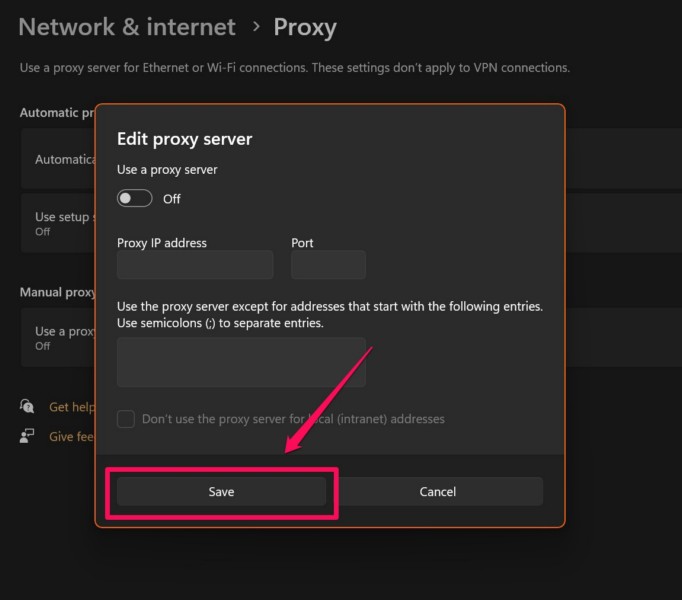Click the Get help headset icon
Image resolution: width=682 pixels, height=600 pixels.
[x=27, y=407]
